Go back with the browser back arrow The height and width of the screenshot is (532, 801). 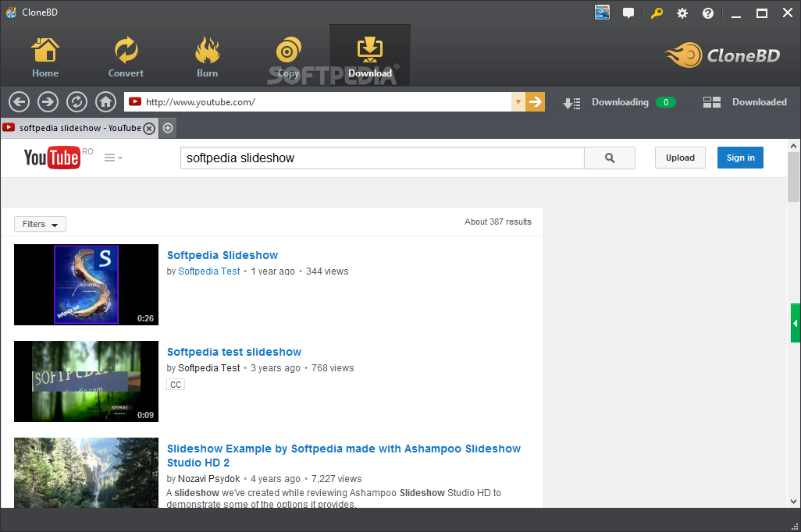tap(19, 102)
